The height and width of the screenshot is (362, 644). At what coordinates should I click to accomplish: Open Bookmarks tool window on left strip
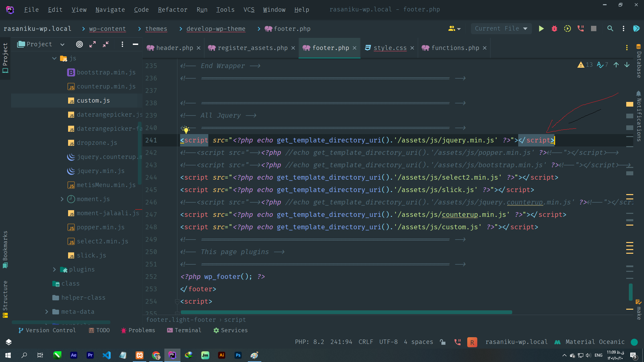(x=5, y=250)
